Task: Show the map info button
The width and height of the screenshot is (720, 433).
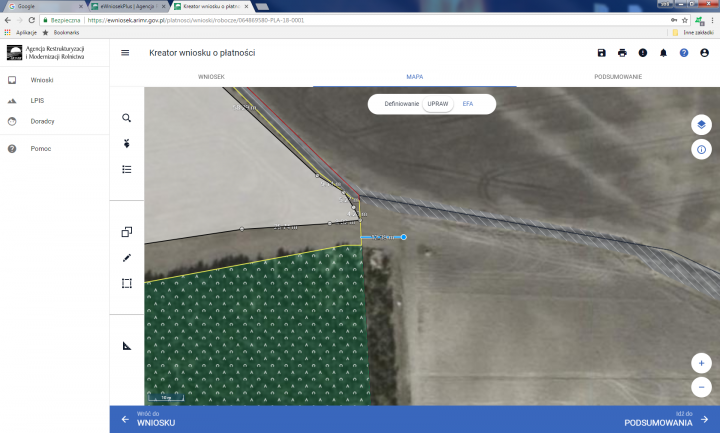Action: point(701,149)
